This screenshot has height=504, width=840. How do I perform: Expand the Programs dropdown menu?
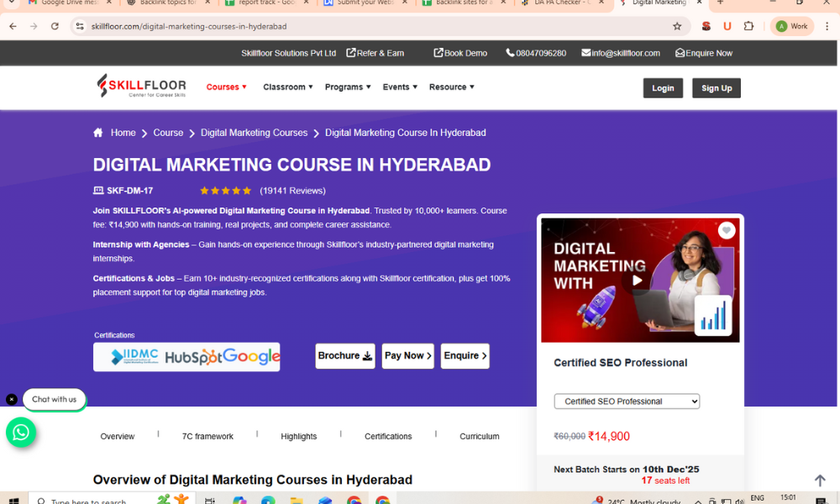click(x=348, y=87)
